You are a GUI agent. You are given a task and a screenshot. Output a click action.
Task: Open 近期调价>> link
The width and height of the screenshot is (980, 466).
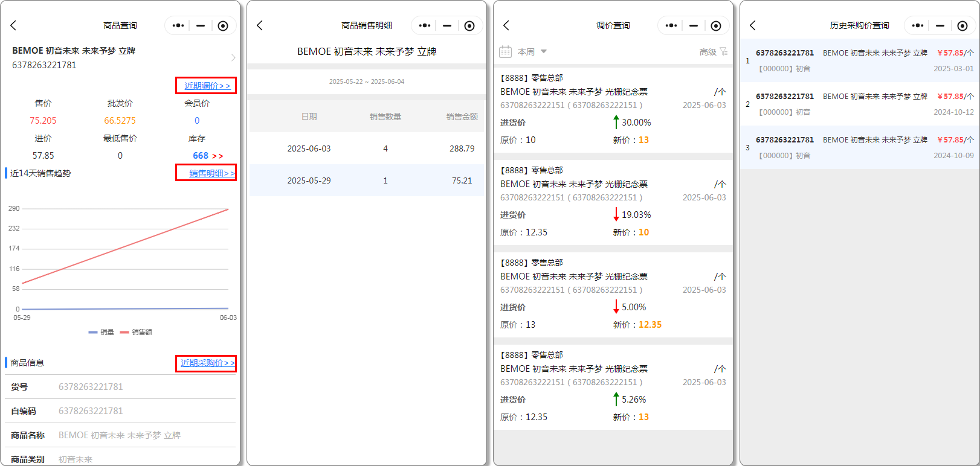(207, 86)
